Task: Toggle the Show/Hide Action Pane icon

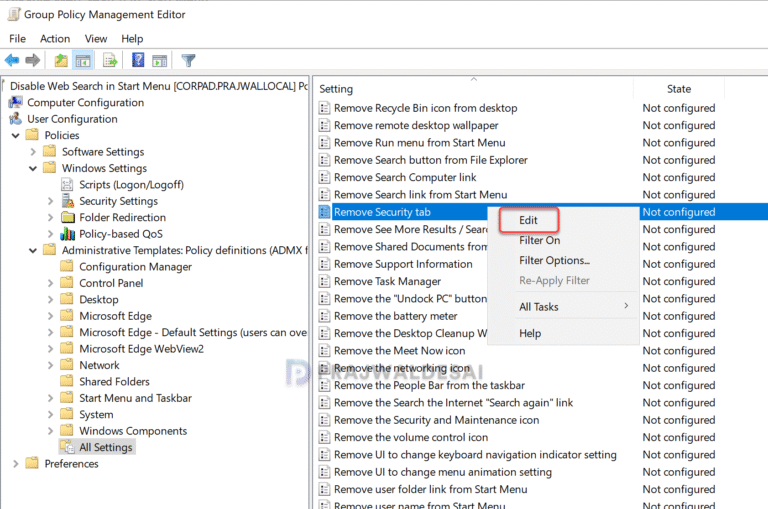Action: click(160, 61)
